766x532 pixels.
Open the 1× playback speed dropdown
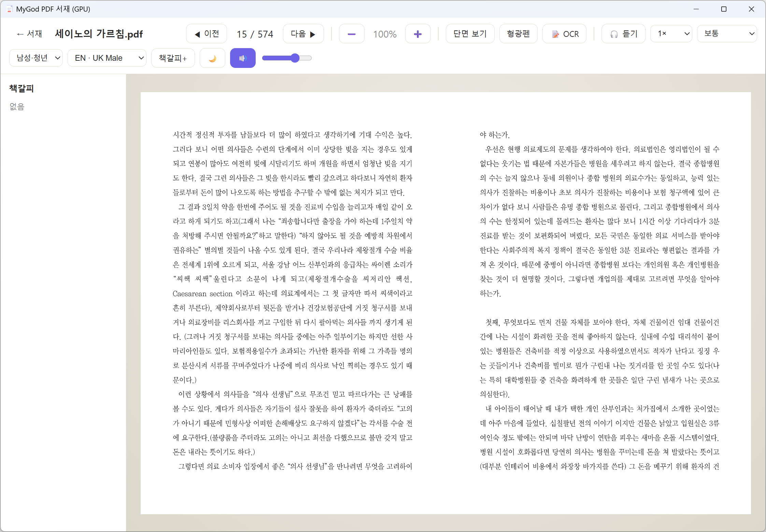point(671,34)
